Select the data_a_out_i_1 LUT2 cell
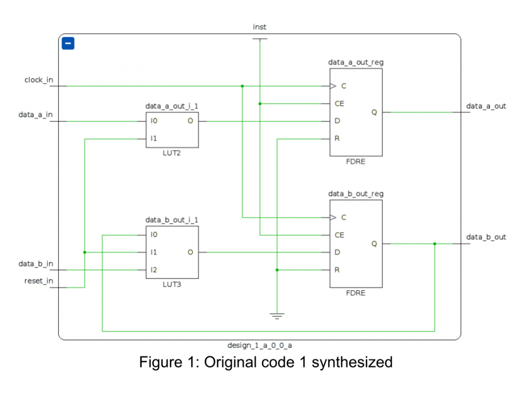Screen dimensions: 532x399 (x=171, y=130)
